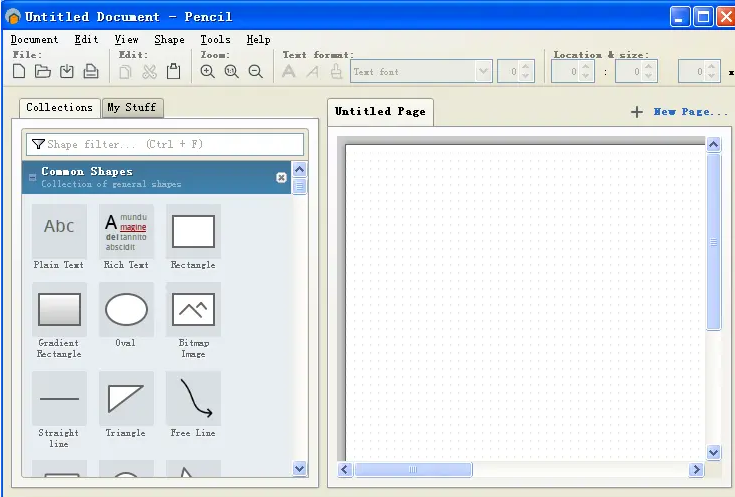The height and width of the screenshot is (497, 735).
Task: Choose the Bitmap Image shape
Action: [193, 310]
